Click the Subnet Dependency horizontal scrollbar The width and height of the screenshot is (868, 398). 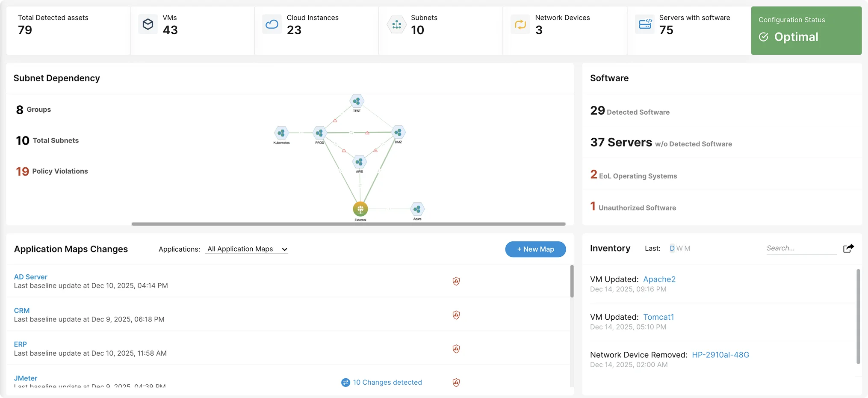tap(348, 224)
